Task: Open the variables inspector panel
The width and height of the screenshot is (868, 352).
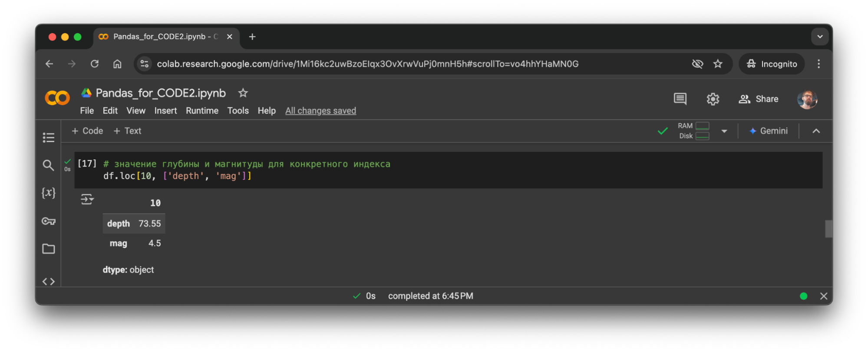Action: 48,193
